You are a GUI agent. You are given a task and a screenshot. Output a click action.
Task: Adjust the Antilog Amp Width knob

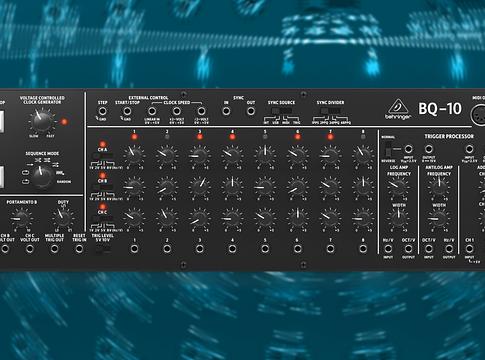point(439,218)
